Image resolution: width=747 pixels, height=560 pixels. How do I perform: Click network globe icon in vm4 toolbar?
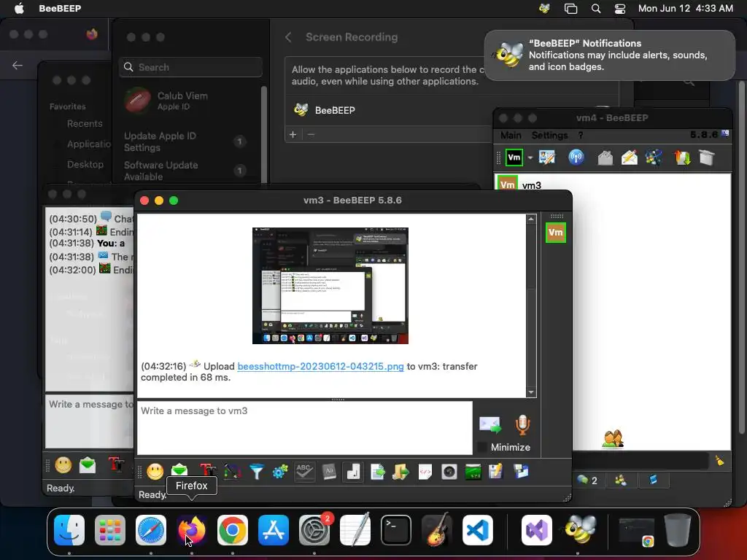[x=653, y=157]
